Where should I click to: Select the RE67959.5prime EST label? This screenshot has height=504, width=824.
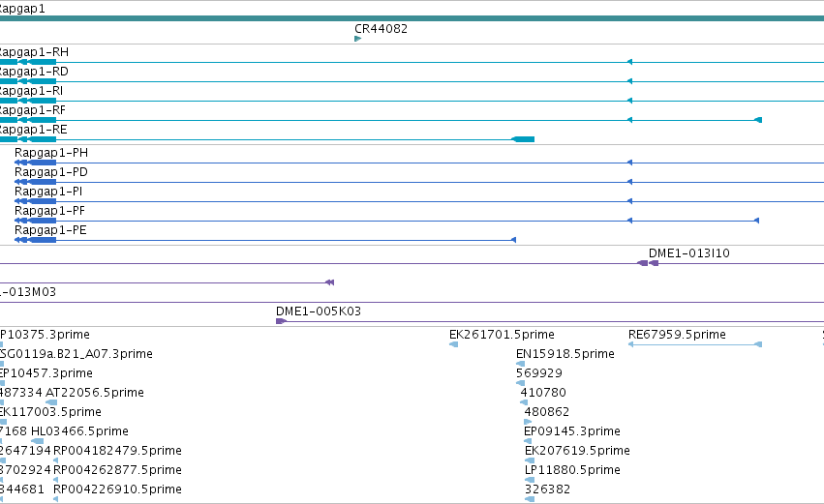pyautogui.click(x=677, y=335)
